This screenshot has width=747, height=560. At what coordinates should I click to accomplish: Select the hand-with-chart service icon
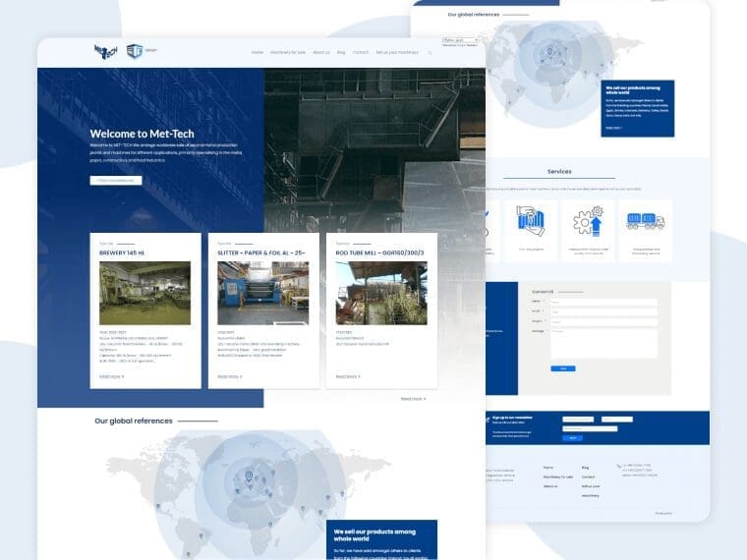[531, 221]
